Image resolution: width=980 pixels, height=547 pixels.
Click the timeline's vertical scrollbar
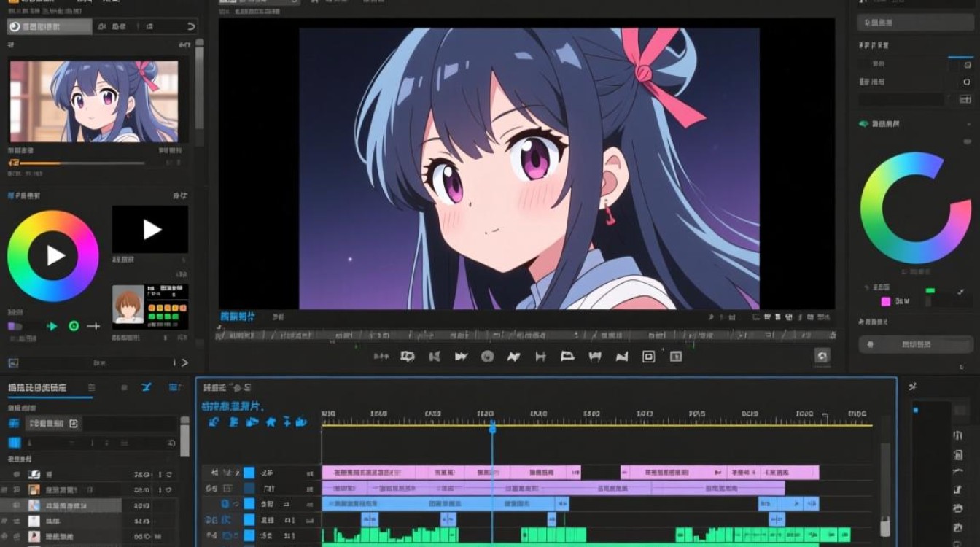(x=885, y=489)
